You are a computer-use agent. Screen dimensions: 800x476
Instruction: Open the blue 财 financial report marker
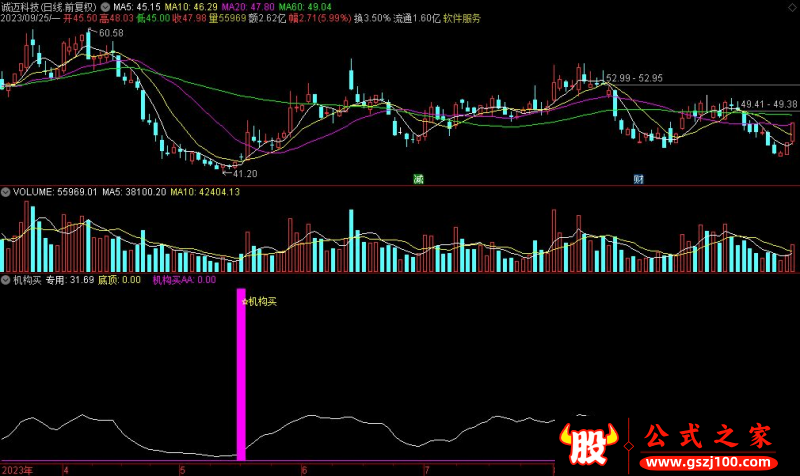pyautogui.click(x=638, y=179)
